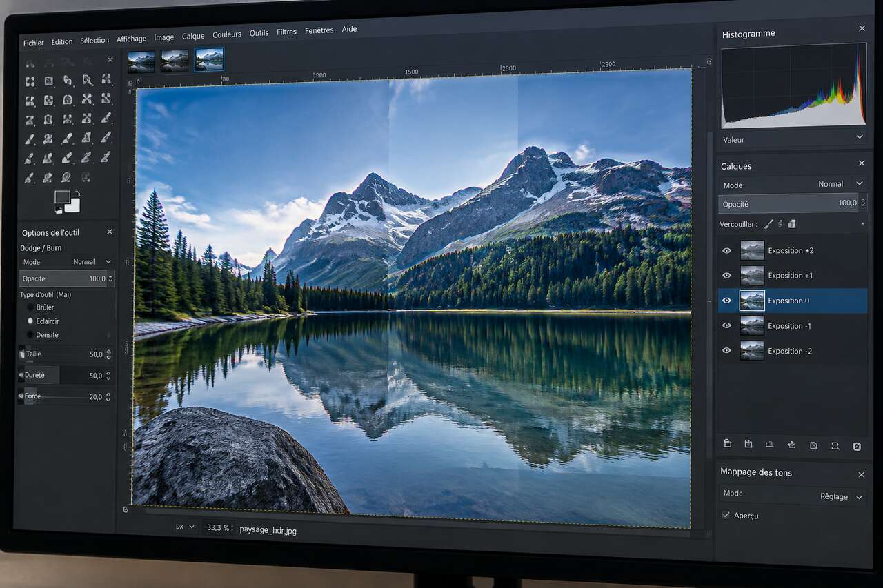The image size is (883, 588).
Task: Open the Mode Normal dropdown in Calques
Action: pyautogui.click(x=792, y=184)
